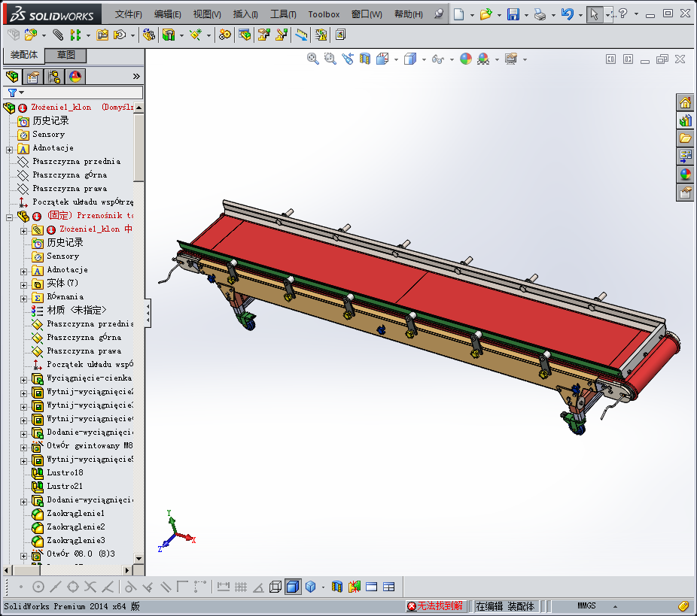Image resolution: width=697 pixels, height=616 pixels.
Task: Click the Smart Dimension sketch icon
Action: pyautogui.click(x=223, y=587)
